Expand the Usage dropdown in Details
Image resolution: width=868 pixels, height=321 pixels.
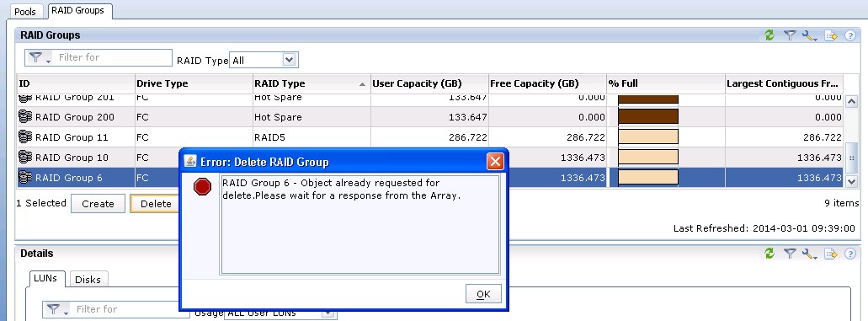[327, 313]
